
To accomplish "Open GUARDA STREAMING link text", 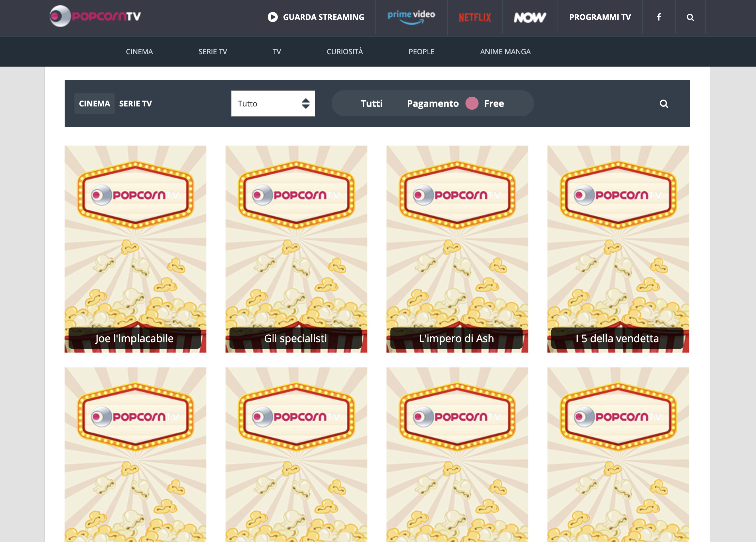I will tap(323, 17).
